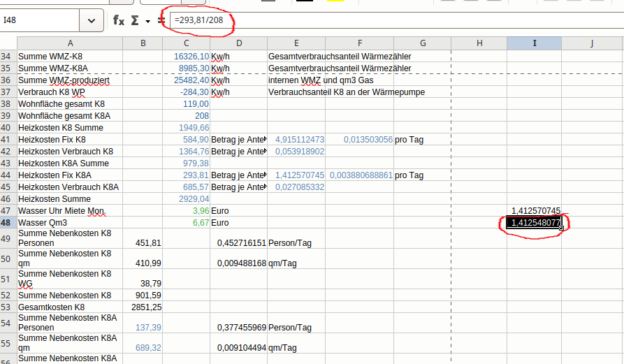Click cell value 685,57
624x364 pixels.
187,187
